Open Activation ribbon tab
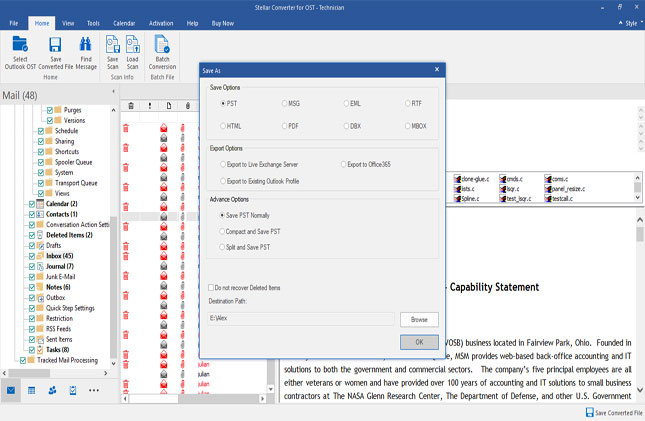Screen dimensions: 645x421 [161, 23]
